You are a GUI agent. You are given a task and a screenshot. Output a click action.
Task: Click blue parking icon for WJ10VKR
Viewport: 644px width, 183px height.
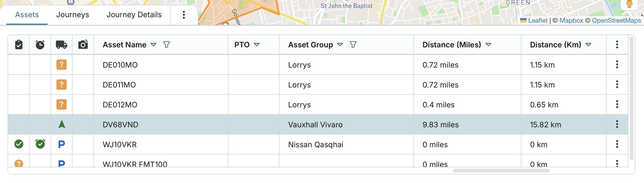coord(62,145)
